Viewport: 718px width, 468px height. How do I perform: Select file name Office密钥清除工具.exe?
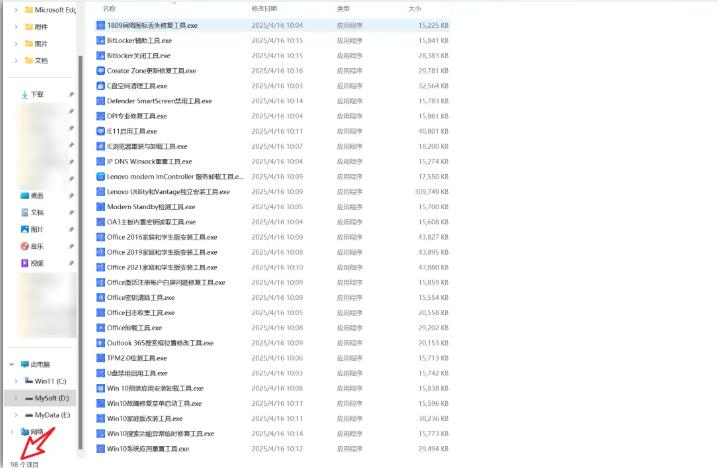click(141, 297)
